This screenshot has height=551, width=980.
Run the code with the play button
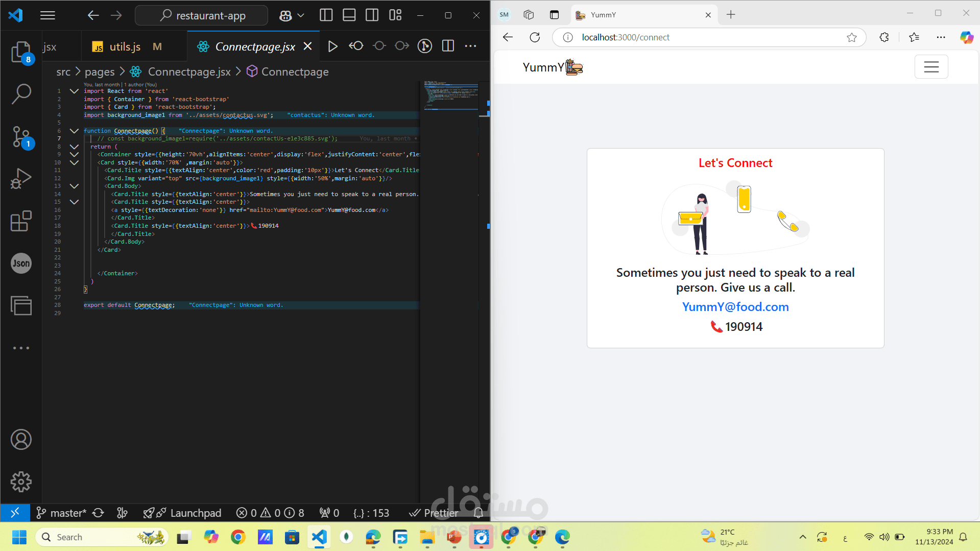coord(332,46)
